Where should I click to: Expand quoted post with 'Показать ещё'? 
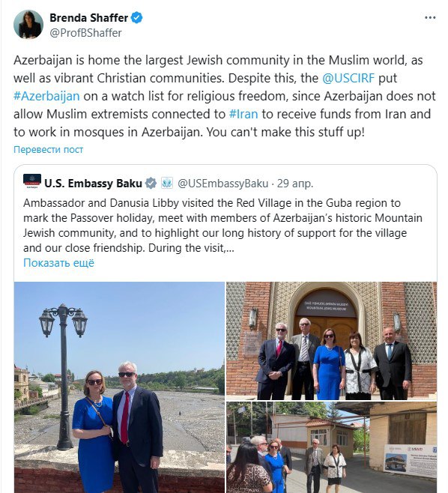(58, 263)
